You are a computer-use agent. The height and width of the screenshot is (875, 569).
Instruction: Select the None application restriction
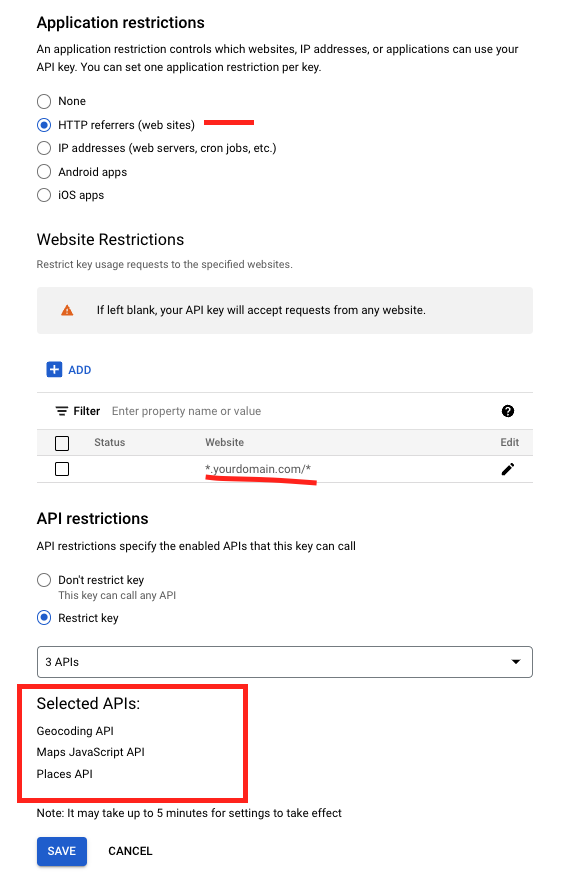click(44, 101)
